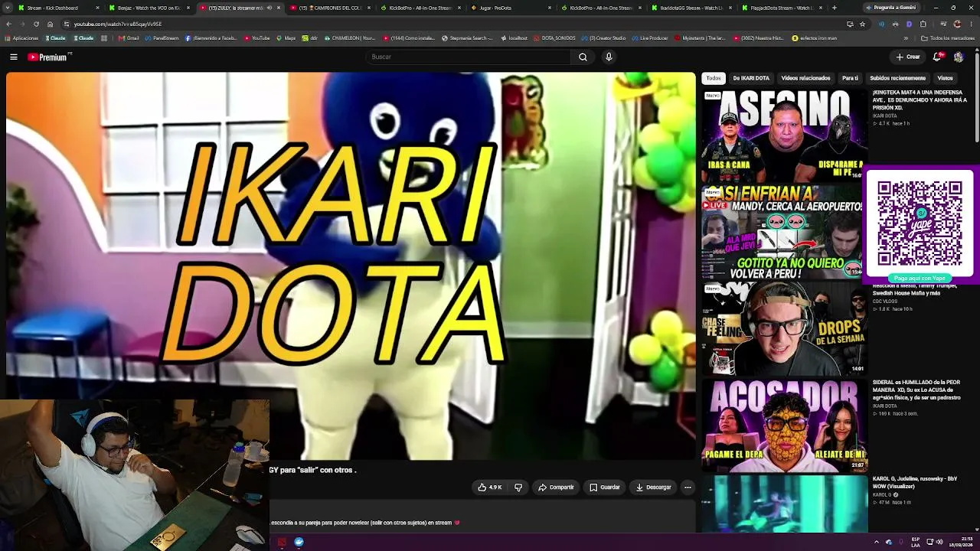This screenshot has width=980, height=551.
Task: Like the video with thumbs up
Action: (489, 487)
